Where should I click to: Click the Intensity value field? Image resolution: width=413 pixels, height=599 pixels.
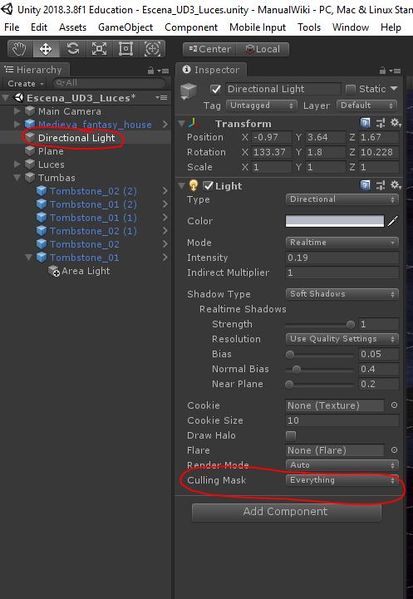[x=342, y=257]
